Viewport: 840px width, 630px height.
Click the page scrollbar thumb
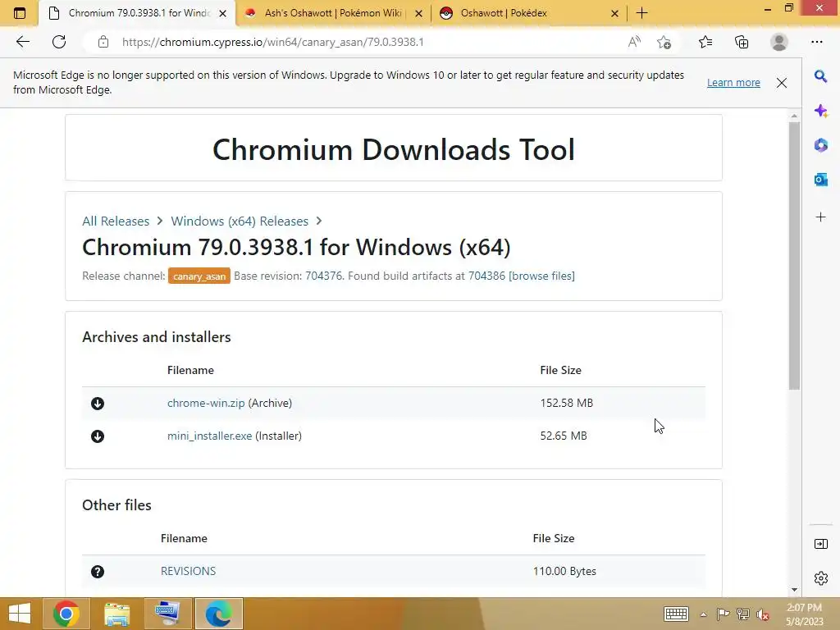[x=794, y=256]
